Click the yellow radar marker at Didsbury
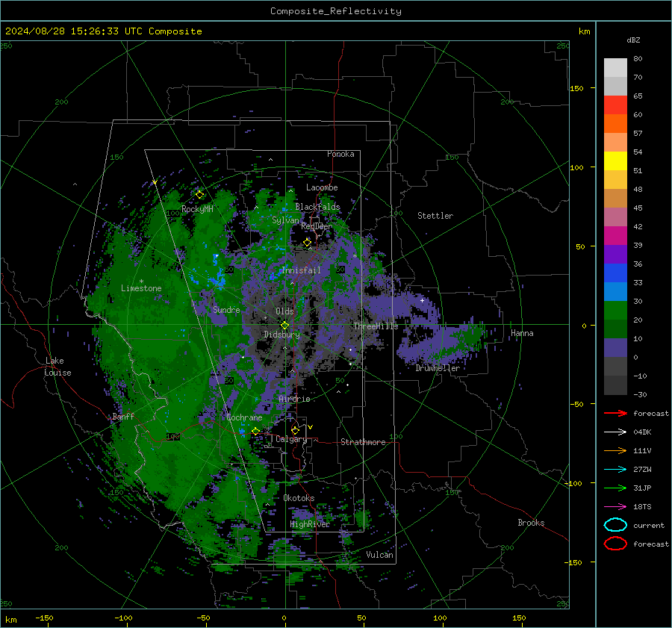Screen dimensions: 672x628 pos(284,326)
